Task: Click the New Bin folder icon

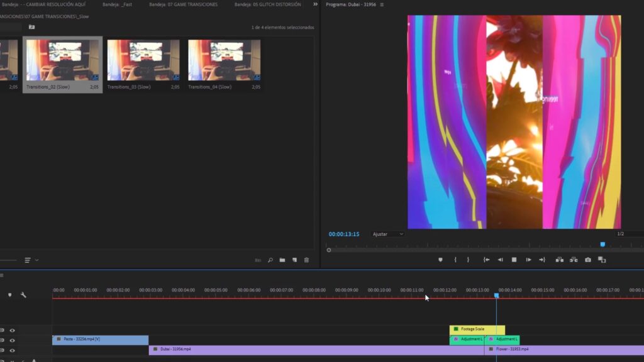Action: pyautogui.click(x=282, y=260)
